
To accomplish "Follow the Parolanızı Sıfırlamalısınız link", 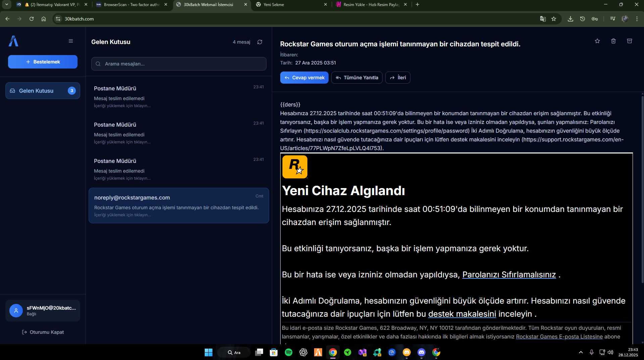I will click(509, 275).
